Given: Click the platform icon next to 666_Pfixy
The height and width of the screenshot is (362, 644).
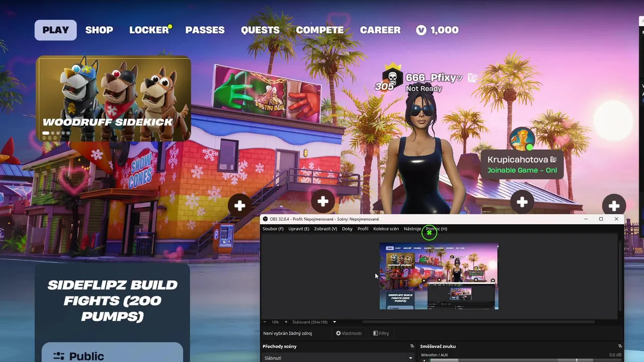Looking at the screenshot, I should tap(472, 77).
